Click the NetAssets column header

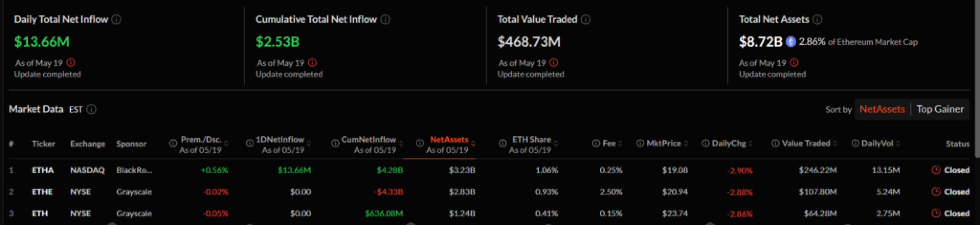(448, 140)
